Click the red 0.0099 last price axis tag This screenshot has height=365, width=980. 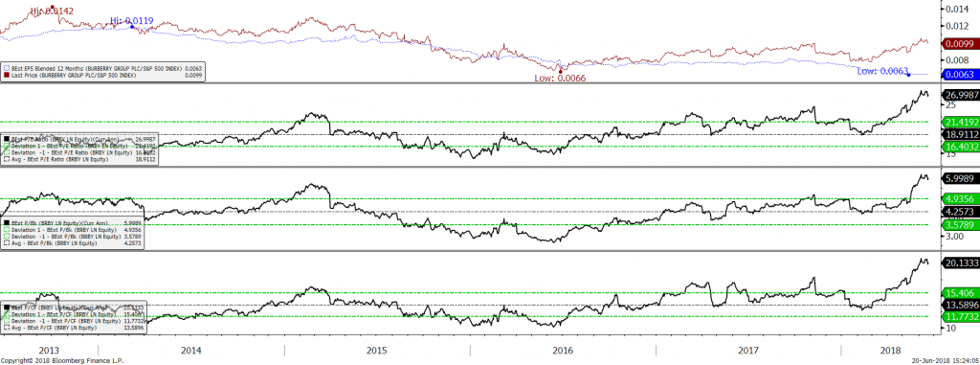961,44
